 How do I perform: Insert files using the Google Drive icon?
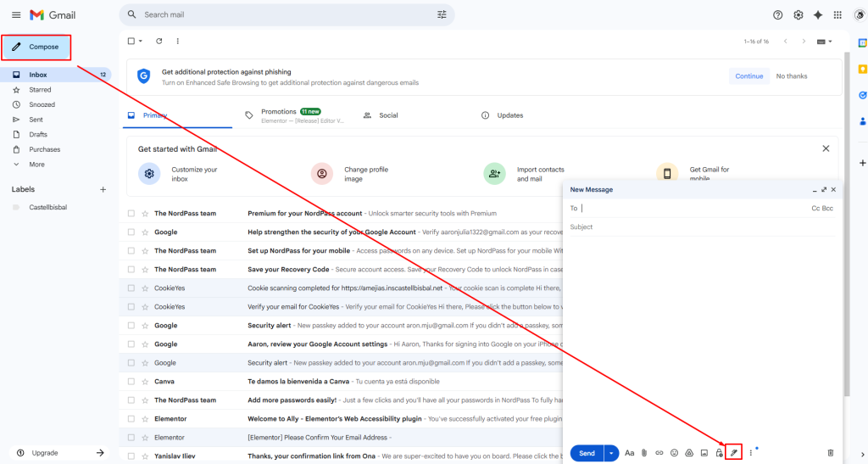689,453
